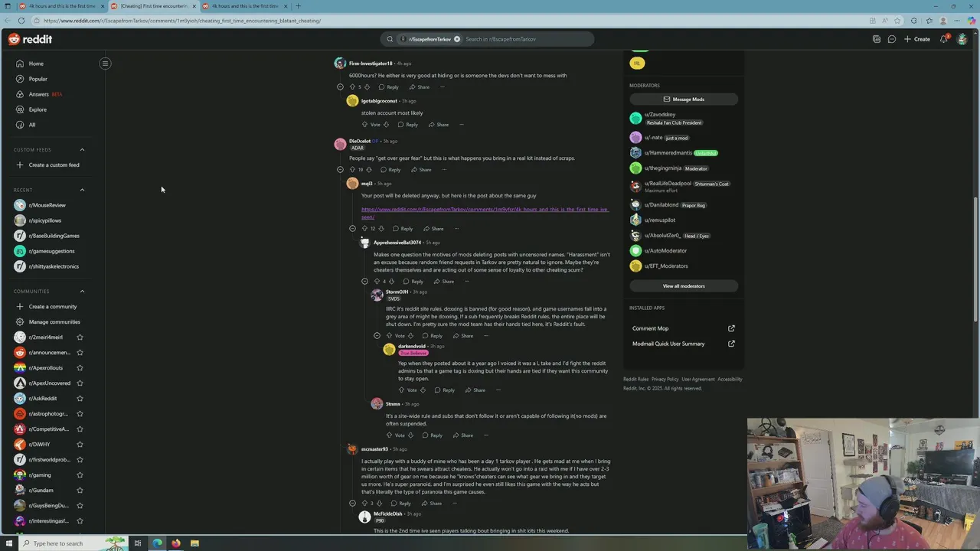Upvote DieOcelot's gear fear comment

[352, 170]
